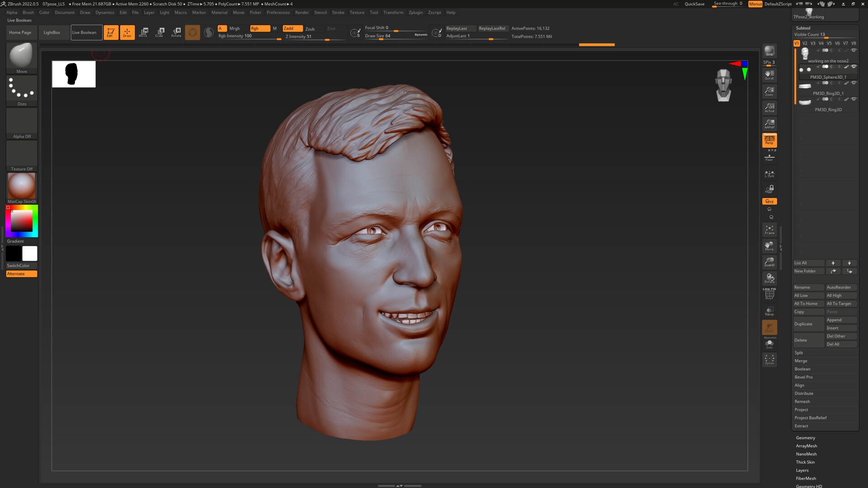Open the MatCap Skin06 material picker
The width and height of the screenshot is (868, 488).
[x=21, y=185]
